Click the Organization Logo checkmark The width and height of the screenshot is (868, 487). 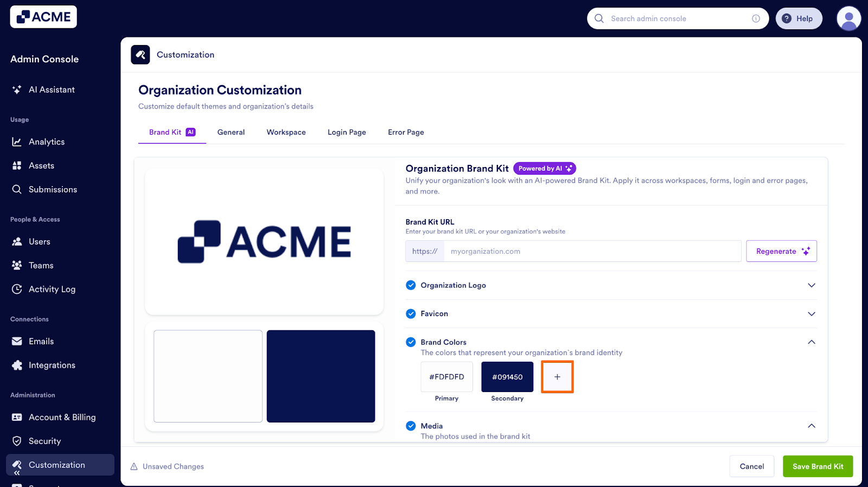411,285
